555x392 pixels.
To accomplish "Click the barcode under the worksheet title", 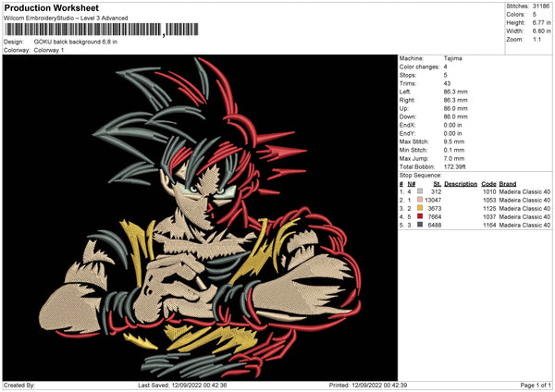I will click(x=103, y=30).
